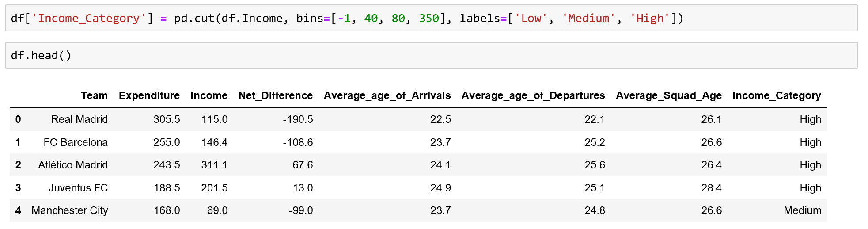Select the Juventus FC team cell

78,188
